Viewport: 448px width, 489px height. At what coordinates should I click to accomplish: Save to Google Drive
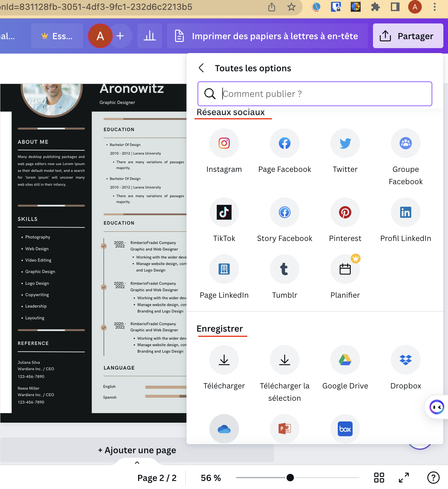coord(345,360)
